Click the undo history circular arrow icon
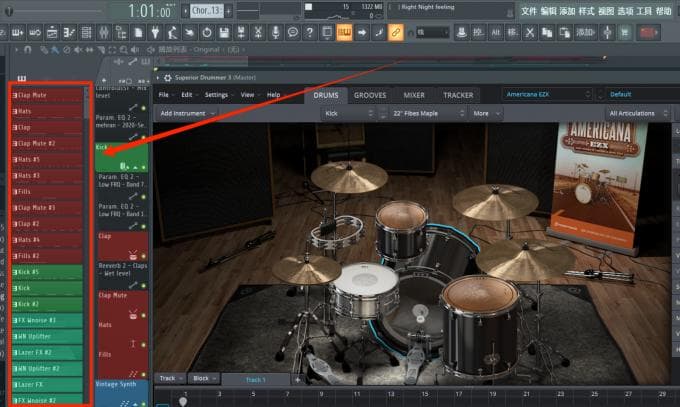Image resolution: width=680 pixels, height=407 pixels. pyautogui.click(x=207, y=33)
